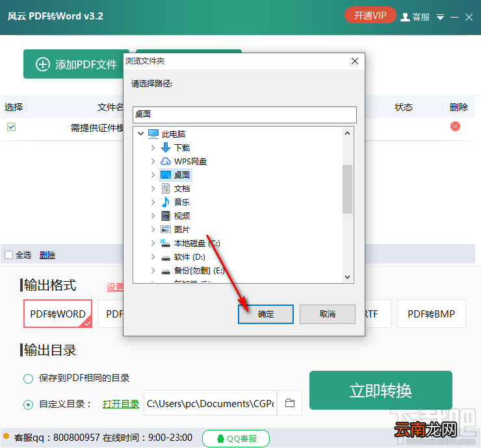
Task: Select the 文档 document icon
Action: tap(166, 188)
